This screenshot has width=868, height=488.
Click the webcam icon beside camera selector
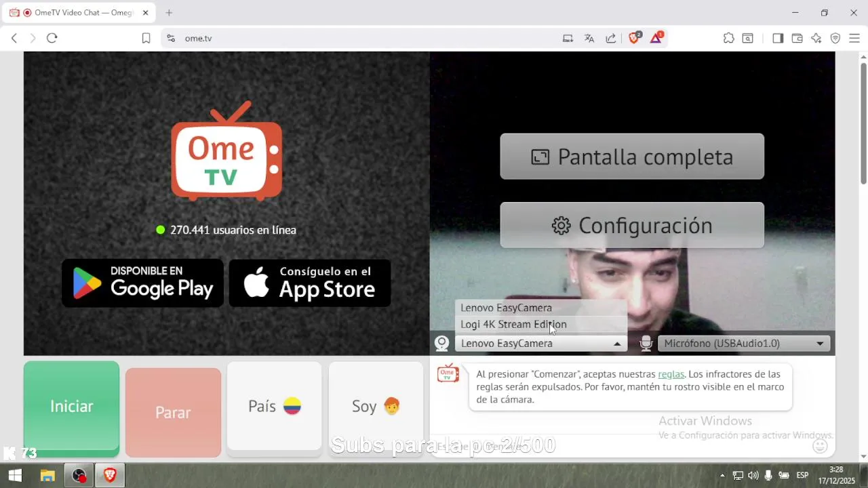441,344
